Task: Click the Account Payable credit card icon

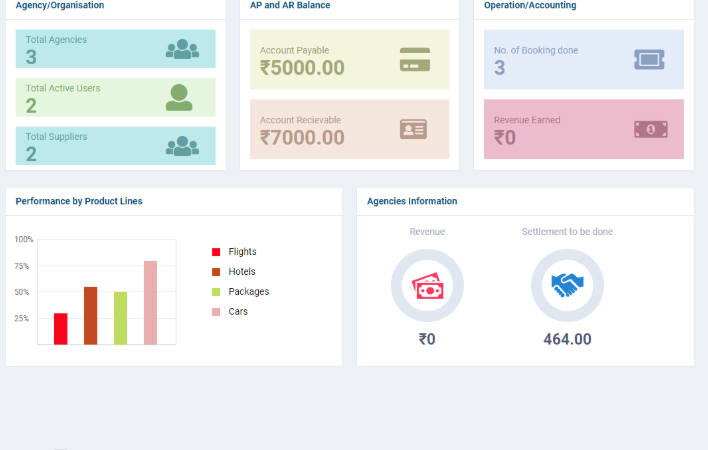Action: (415, 60)
